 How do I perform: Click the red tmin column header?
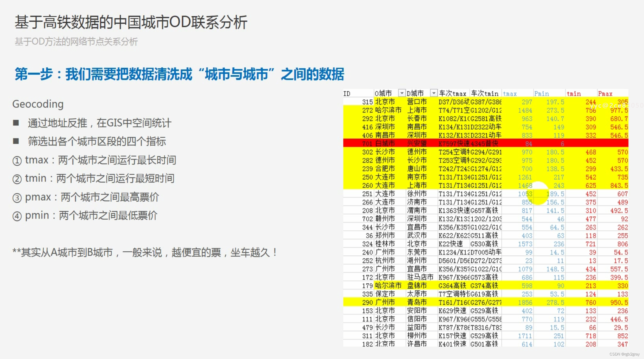click(x=573, y=94)
